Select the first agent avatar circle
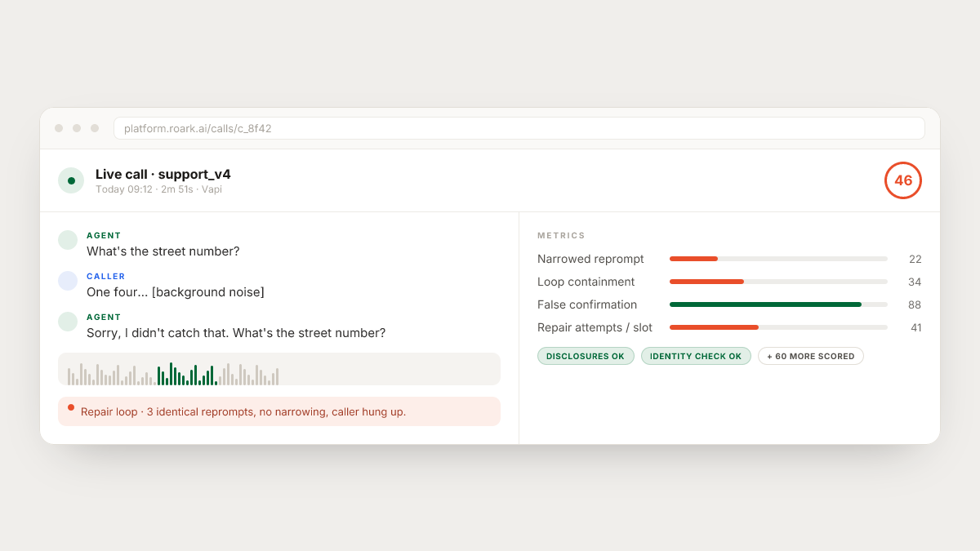Screen dimensions: 980x551 click(68, 240)
